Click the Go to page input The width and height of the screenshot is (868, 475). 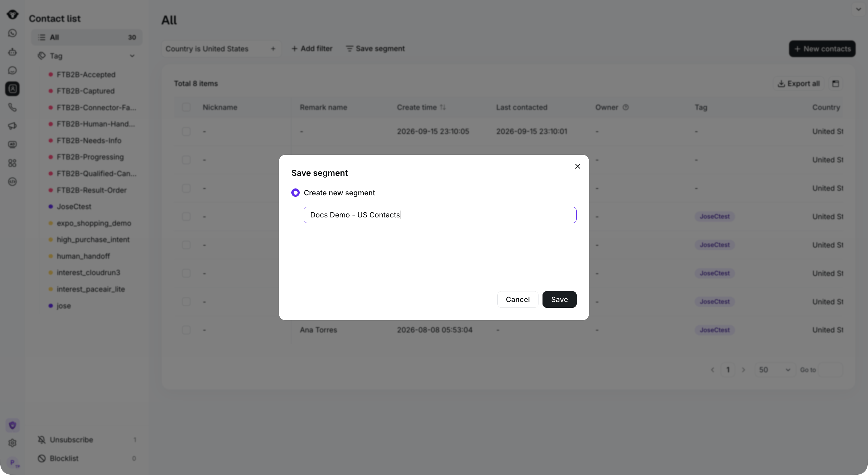[831, 370]
